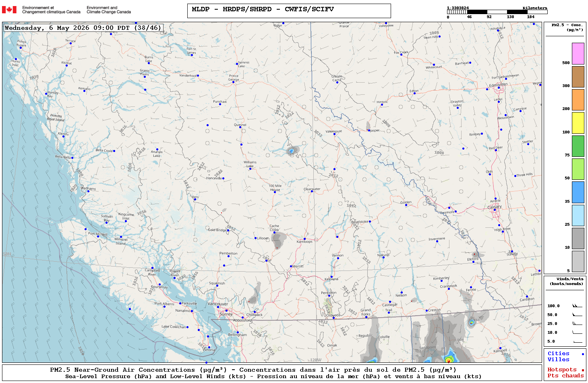This screenshot has width=588, height=383.
Task: Click the pink 500+ concentration swatch
Action: coord(578,54)
